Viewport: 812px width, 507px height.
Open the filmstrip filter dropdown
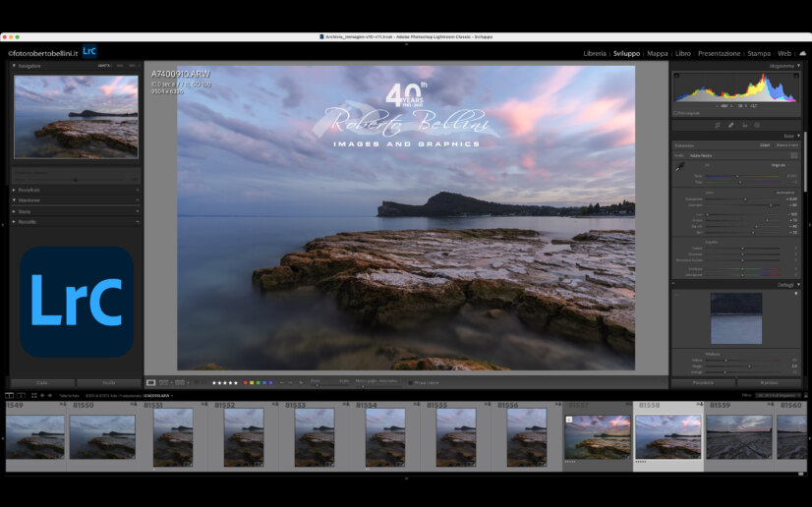point(780,395)
